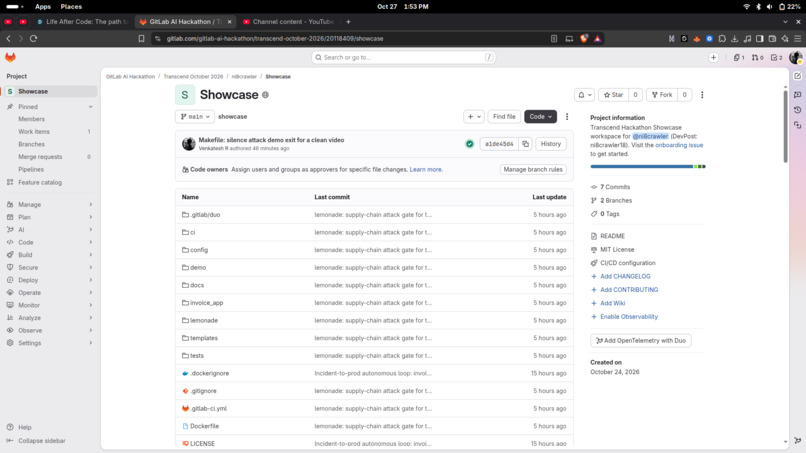Reload the browser page
This screenshot has width=806, height=453.
(33, 39)
